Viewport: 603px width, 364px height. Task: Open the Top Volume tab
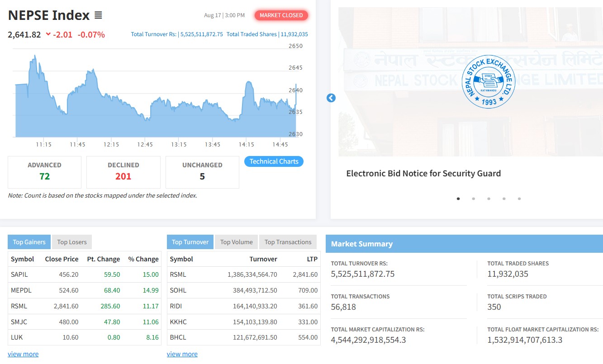pyautogui.click(x=236, y=242)
